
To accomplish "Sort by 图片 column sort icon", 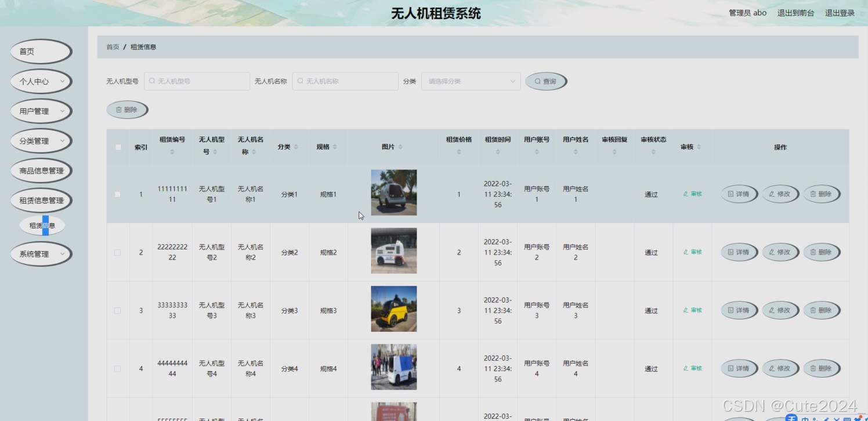I will pyautogui.click(x=400, y=147).
